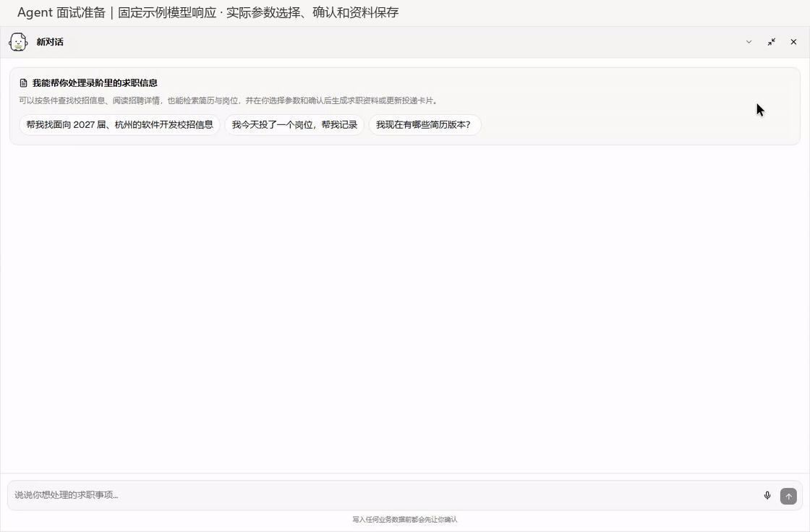Select the suggestion 帮我找面向 2027 届、杭州的软件开发校招信息
This screenshot has width=810, height=532.
click(x=120, y=124)
